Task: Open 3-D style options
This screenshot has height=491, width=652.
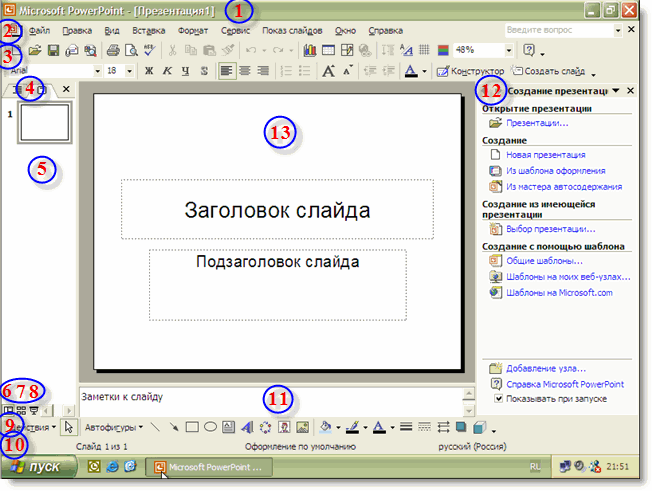Action: pos(479,427)
